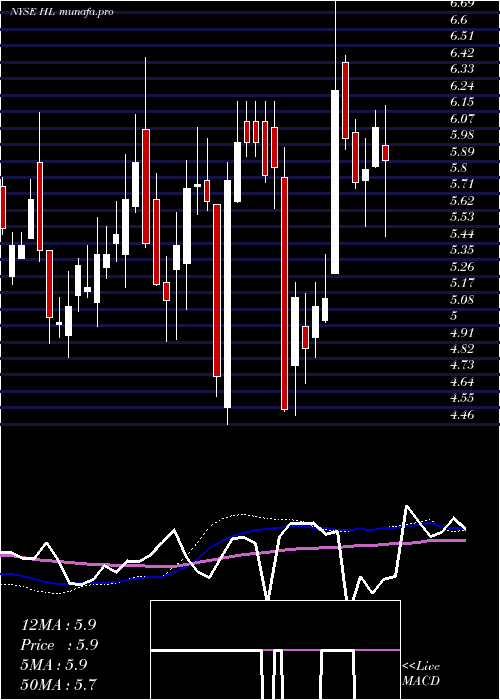The width and height of the screenshot is (500, 700).
Task: Click the 4.55 price axis label
Action: [x=462, y=398]
